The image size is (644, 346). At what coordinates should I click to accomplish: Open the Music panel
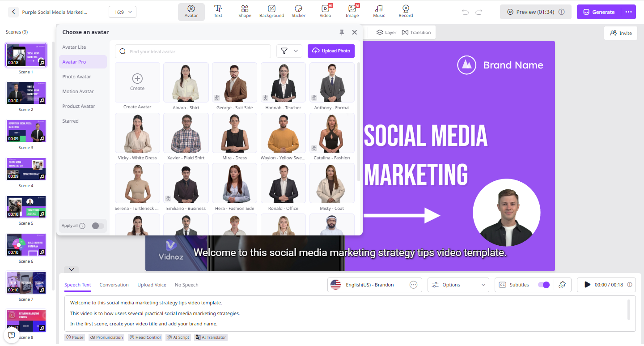(x=379, y=12)
